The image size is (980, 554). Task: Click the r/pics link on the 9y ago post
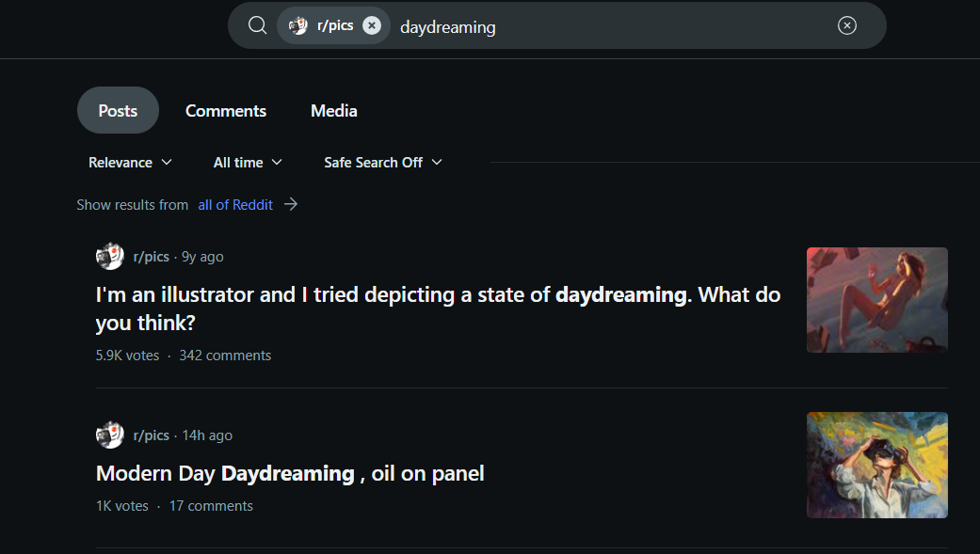[152, 256]
